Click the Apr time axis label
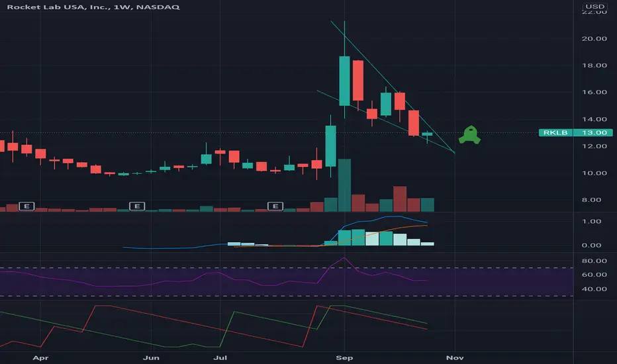Viewport: 617px width, 364px height. tap(40, 357)
